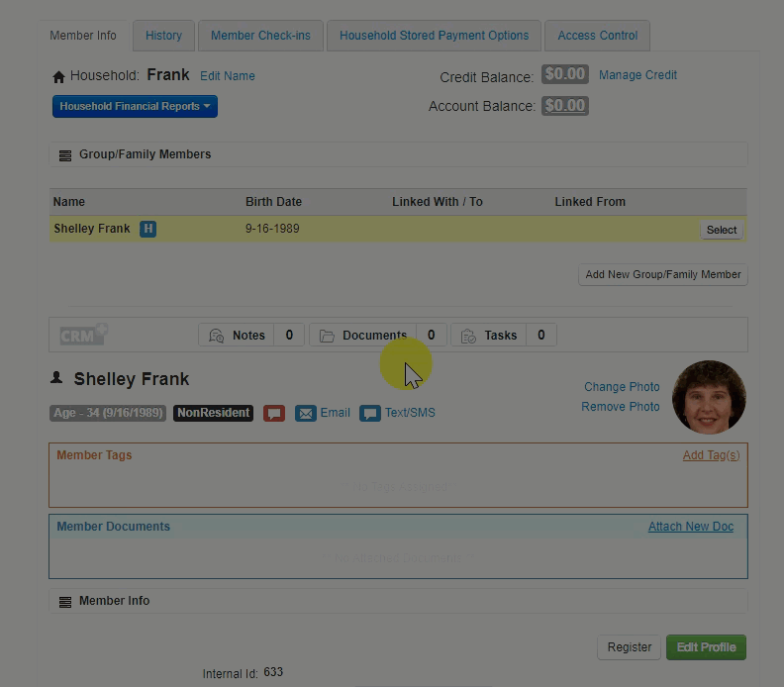
Task: Open Notes via the notes icon
Action: [x=216, y=336]
